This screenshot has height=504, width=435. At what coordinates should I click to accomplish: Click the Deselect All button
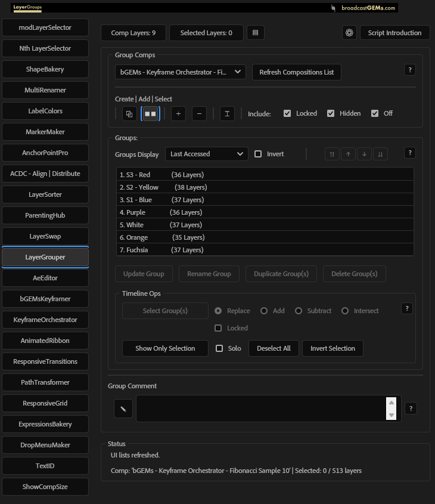(x=274, y=348)
